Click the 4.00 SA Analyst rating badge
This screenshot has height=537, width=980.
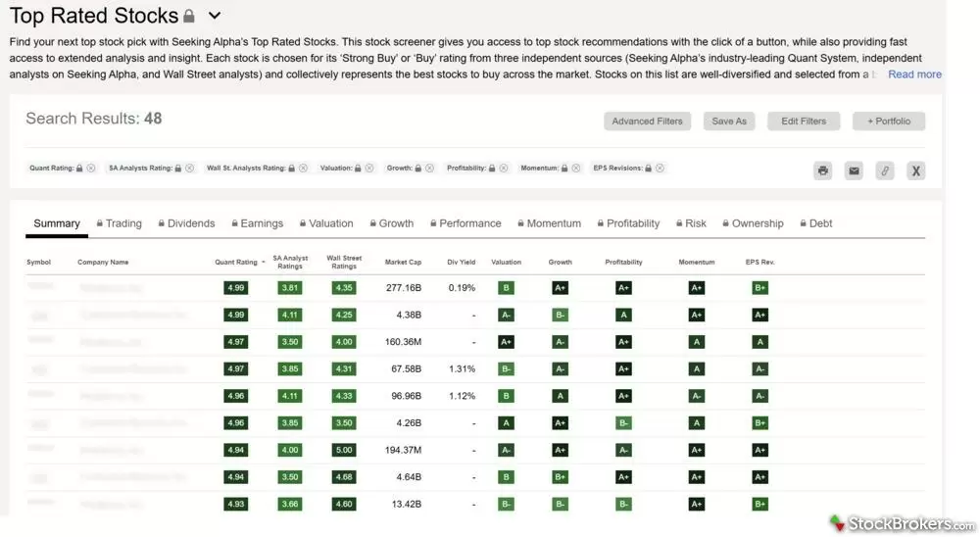click(x=290, y=450)
